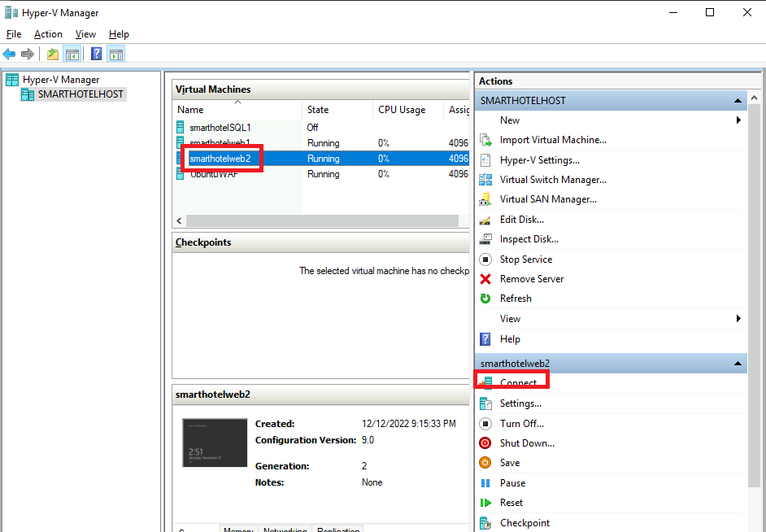Image resolution: width=766 pixels, height=532 pixels.
Task: Click Actions pane scrollbar up arrow
Action: [754, 98]
